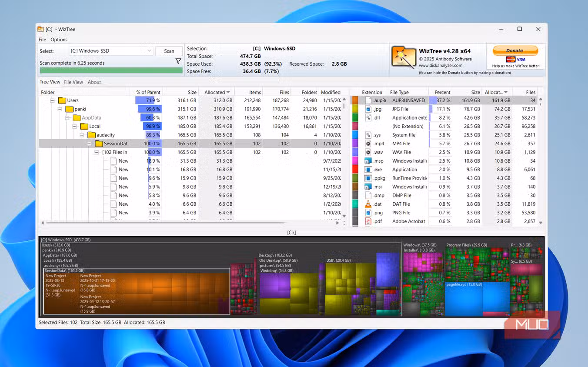
Task: Click the Scan button
Action: coord(169,51)
